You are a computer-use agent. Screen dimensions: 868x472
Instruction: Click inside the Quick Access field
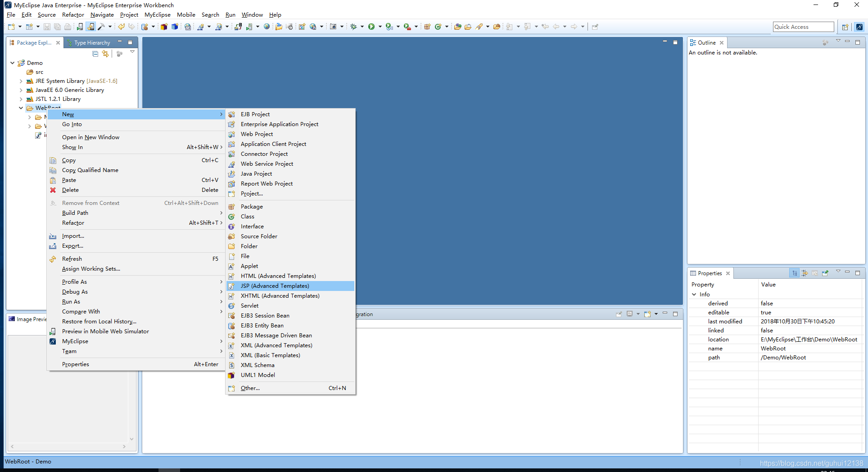pos(803,27)
